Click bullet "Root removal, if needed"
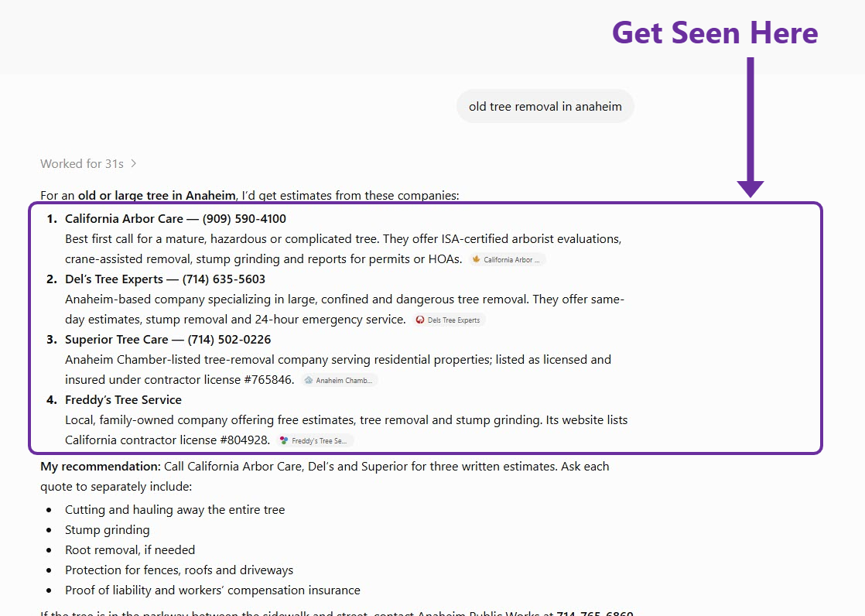The image size is (865, 616). coord(130,549)
